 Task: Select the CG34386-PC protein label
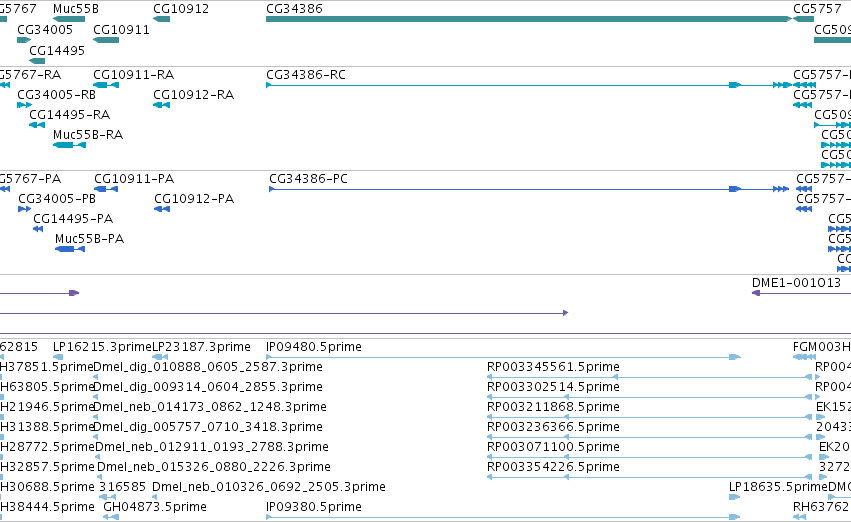pyautogui.click(x=308, y=179)
